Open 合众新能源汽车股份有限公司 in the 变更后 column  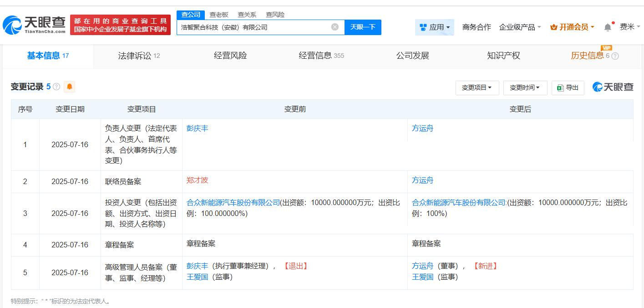(x=459, y=203)
